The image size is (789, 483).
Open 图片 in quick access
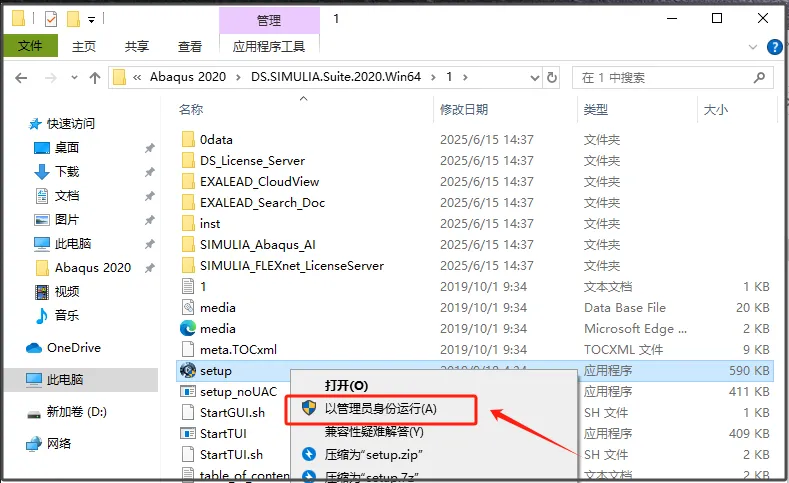coord(56,220)
